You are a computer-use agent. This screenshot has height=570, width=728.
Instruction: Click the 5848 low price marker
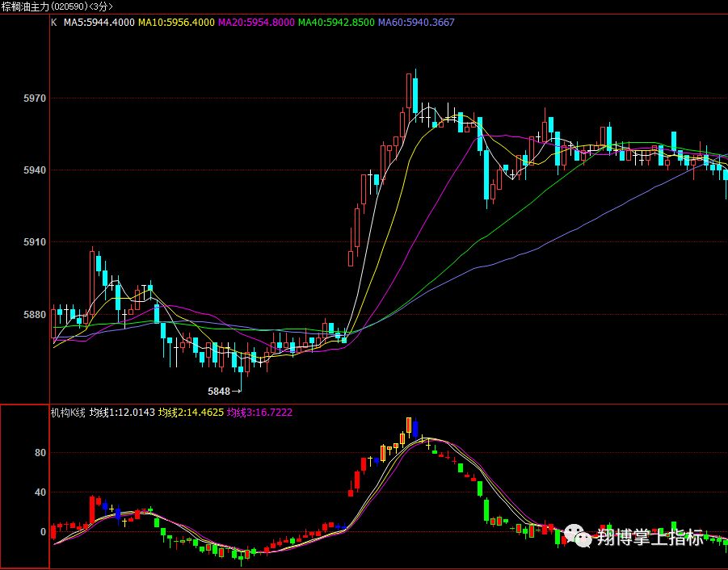coord(225,392)
